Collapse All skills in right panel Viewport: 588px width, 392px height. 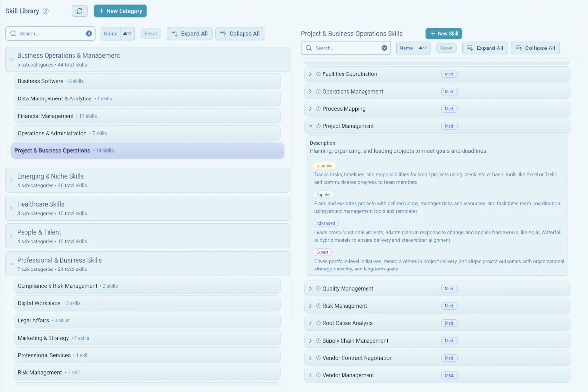pyautogui.click(x=535, y=48)
